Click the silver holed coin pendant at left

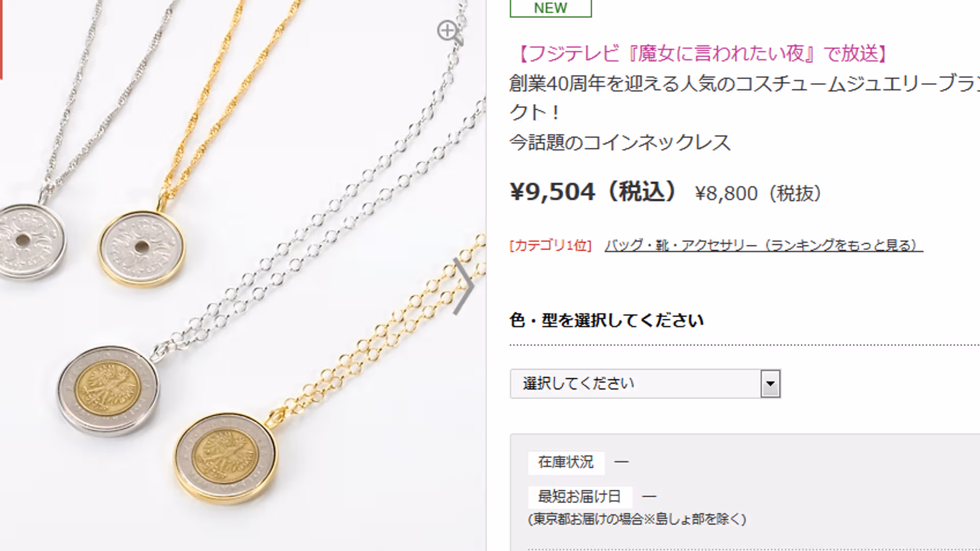(x=31, y=242)
